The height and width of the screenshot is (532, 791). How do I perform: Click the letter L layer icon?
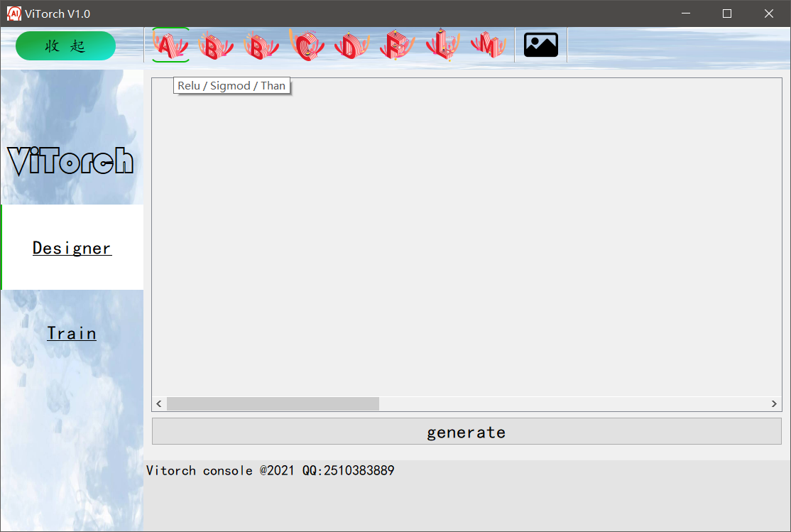pos(442,45)
